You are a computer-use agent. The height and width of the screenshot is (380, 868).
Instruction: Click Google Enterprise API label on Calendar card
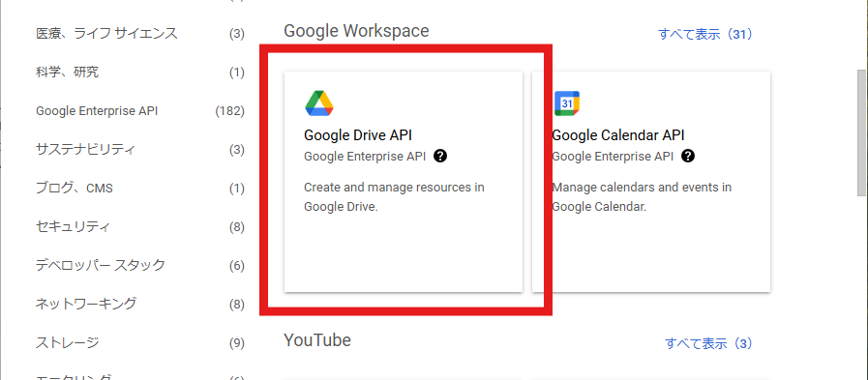click(613, 157)
